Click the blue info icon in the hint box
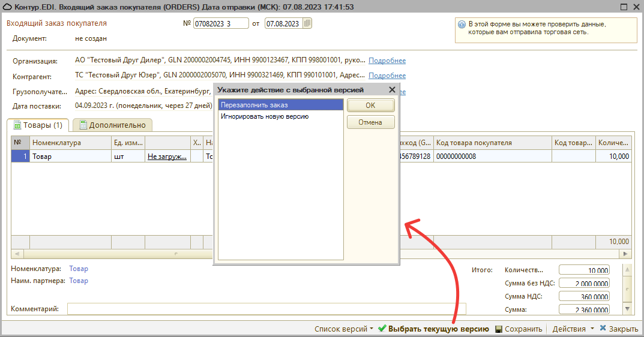 (462, 25)
